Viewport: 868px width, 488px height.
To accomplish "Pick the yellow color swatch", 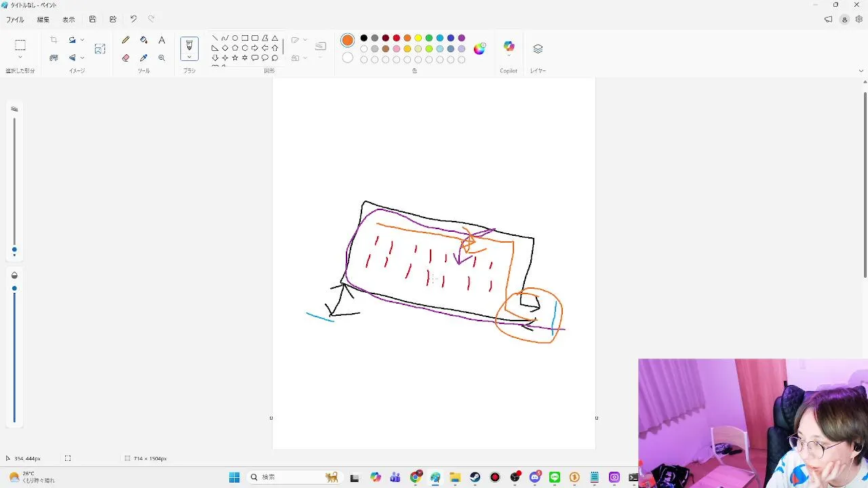I will pos(418,38).
